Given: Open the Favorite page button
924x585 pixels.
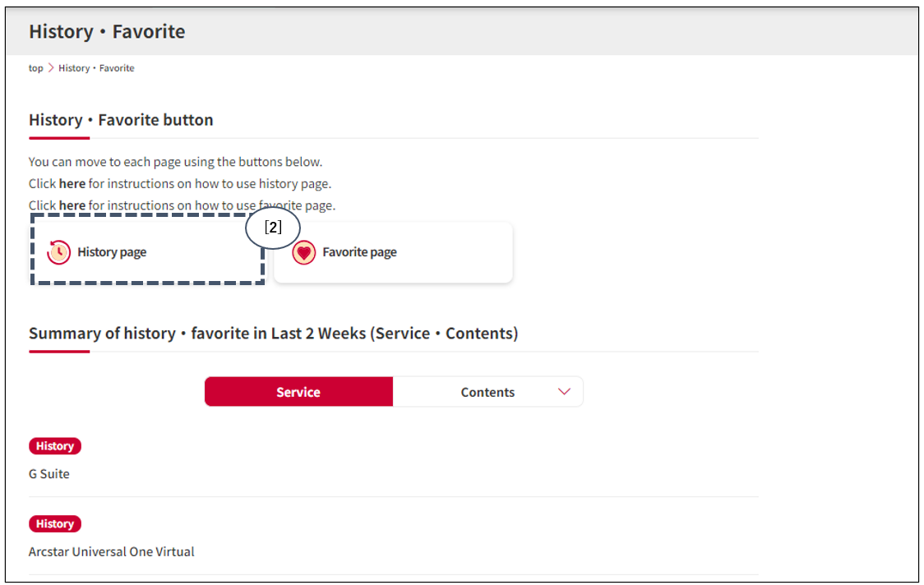Looking at the screenshot, I should [394, 252].
